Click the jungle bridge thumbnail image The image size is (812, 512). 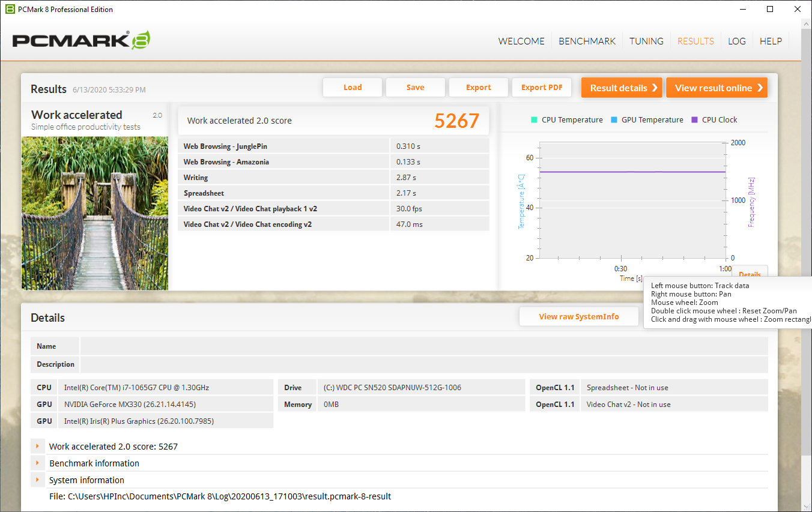pyautogui.click(x=95, y=213)
